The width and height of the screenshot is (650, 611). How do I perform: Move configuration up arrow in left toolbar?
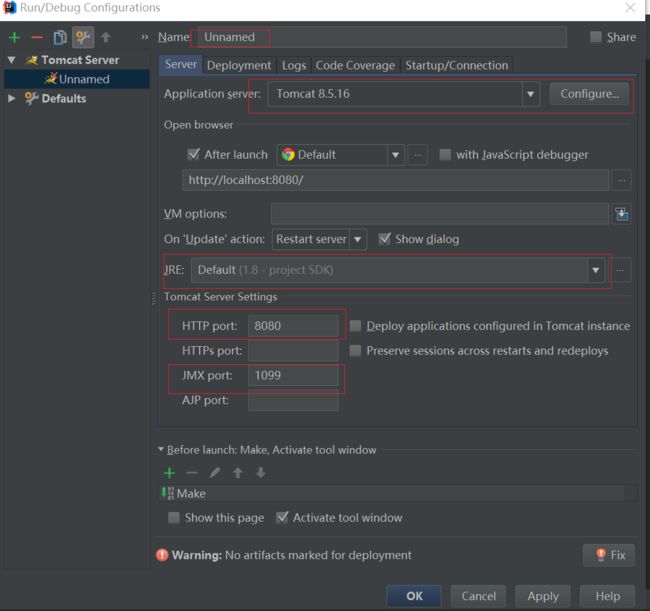point(106,38)
